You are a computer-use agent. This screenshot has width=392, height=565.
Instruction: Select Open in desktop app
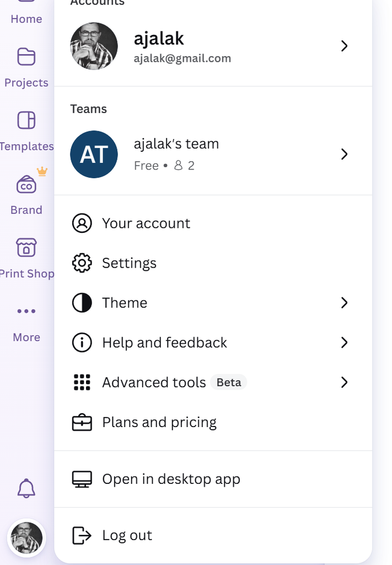pos(213,479)
